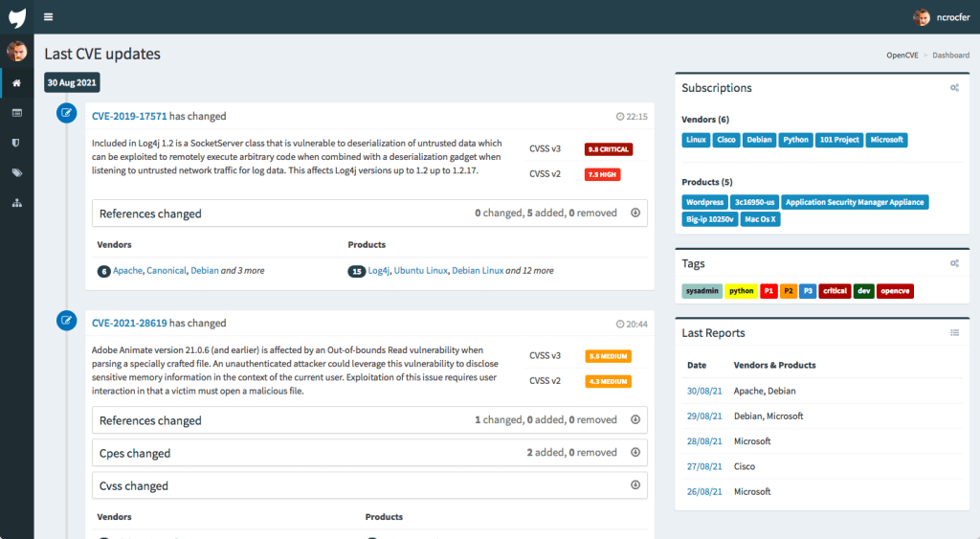
Task: Click the Last Reports list icon
Action: coord(954,333)
